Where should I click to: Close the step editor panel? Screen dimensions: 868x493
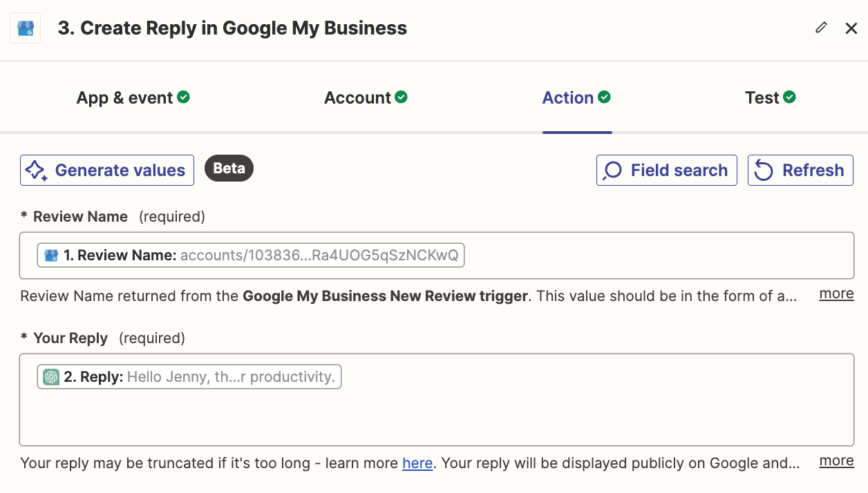pyautogui.click(x=851, y=28)
